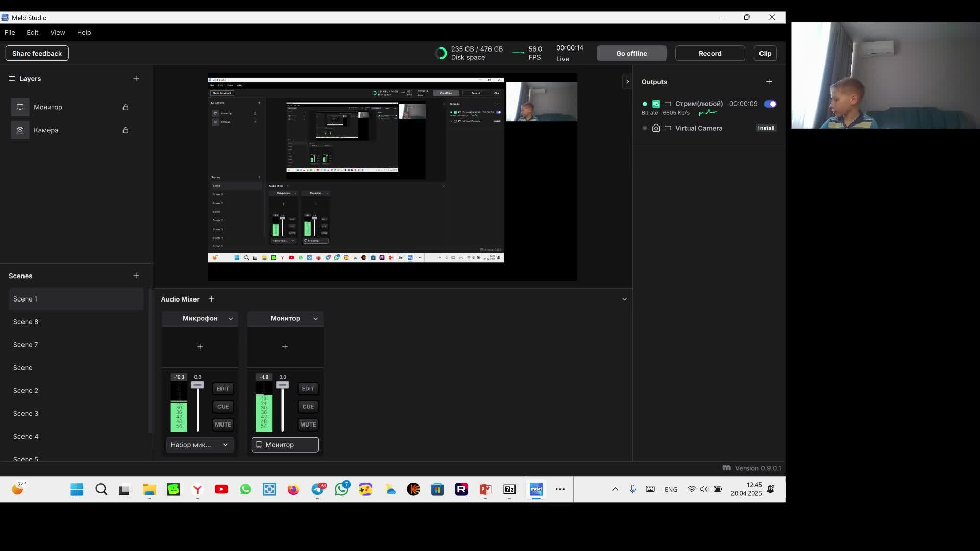Toggle lock on Камера layer

[x=125, y=130]
